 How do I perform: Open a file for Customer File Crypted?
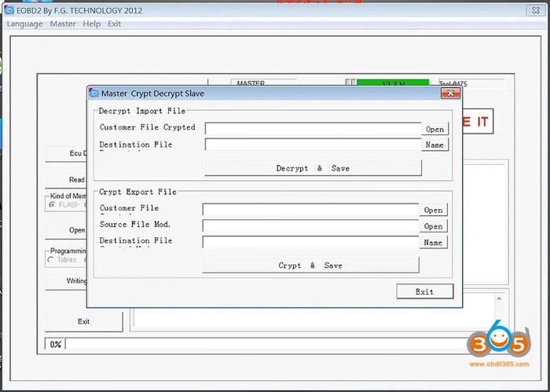434,129
